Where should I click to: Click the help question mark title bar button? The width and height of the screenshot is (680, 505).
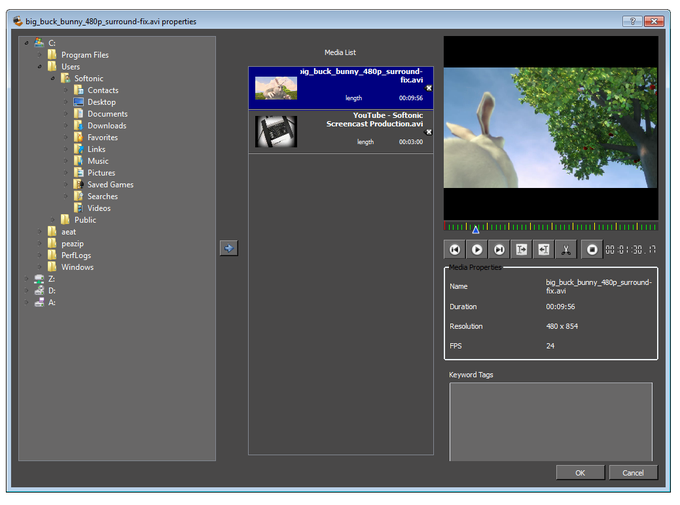tap(632, 21)
